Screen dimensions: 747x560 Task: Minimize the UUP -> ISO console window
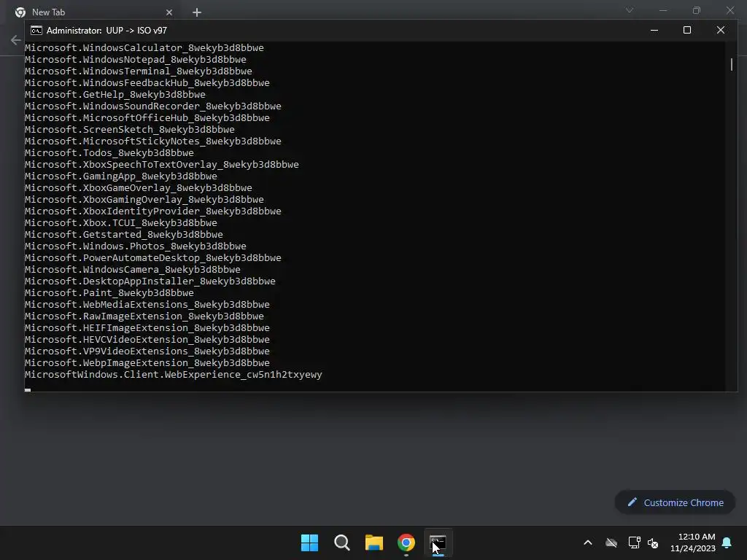tap(654, 30)
